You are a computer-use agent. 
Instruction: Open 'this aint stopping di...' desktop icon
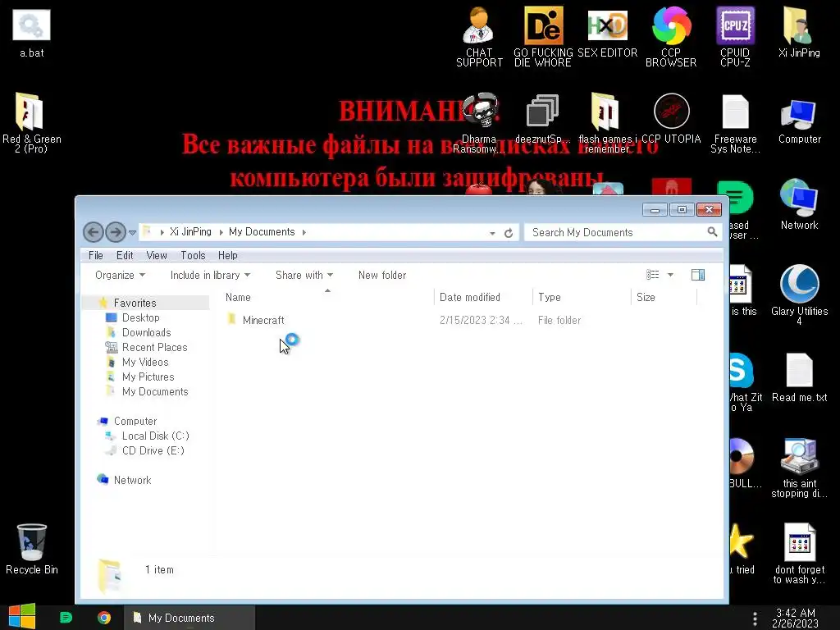click(799, 468)
